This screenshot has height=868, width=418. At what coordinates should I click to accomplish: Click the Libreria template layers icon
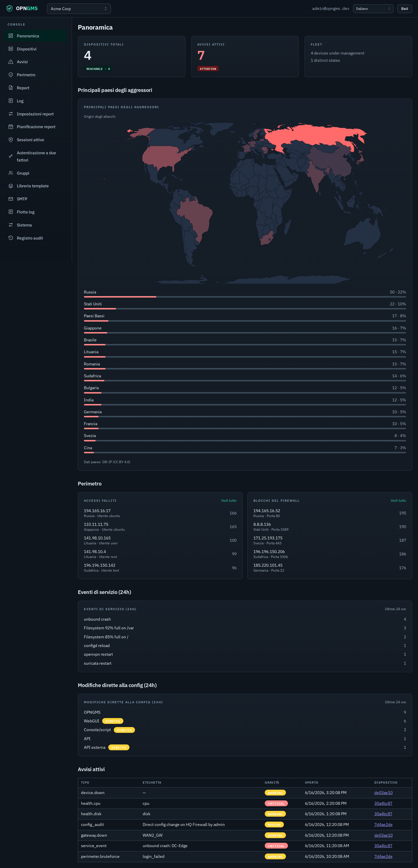pyautogui.click(x=11, y=186)
